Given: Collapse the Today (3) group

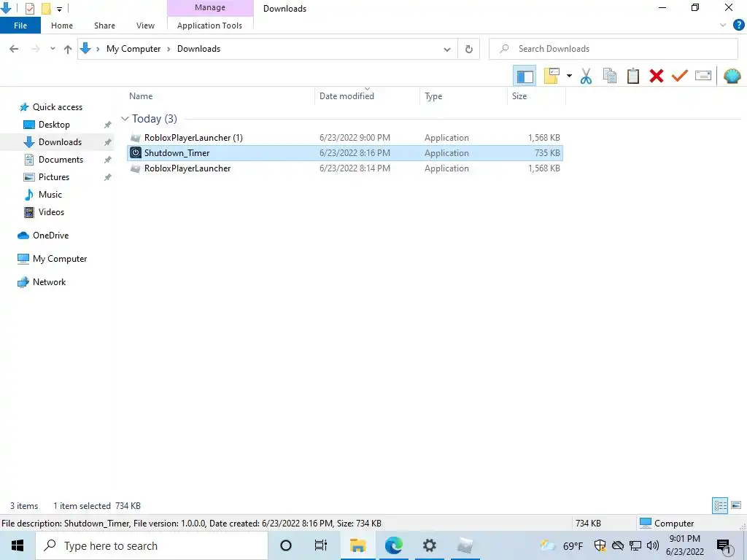Looking at the screenshot, I should tap(125, 119).
